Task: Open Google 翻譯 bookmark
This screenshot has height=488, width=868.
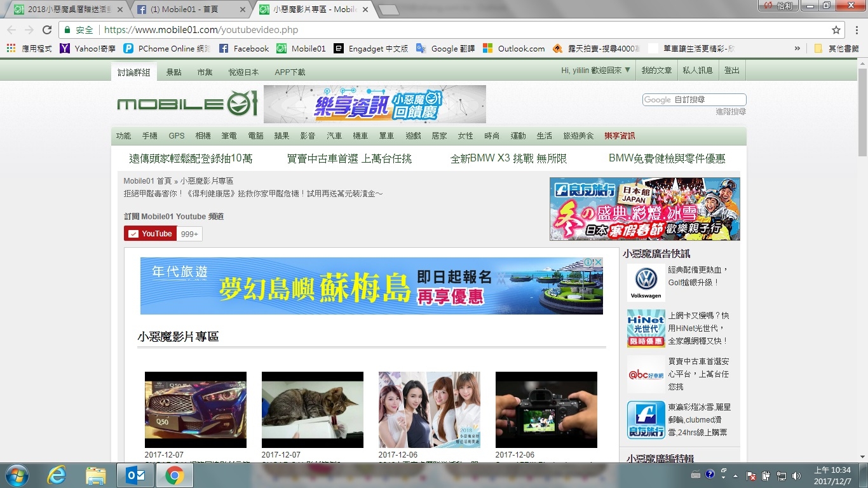Action: [445, 48]
